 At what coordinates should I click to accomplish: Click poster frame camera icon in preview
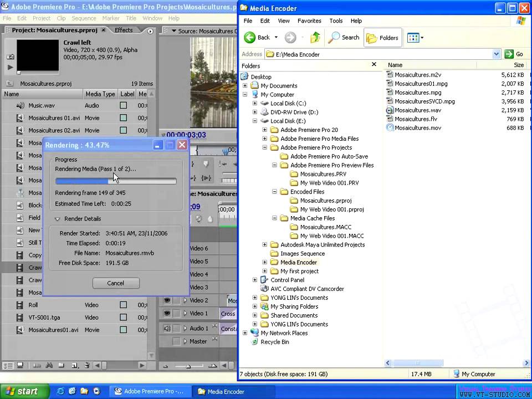pyautogui.click(x=10, y=57)
